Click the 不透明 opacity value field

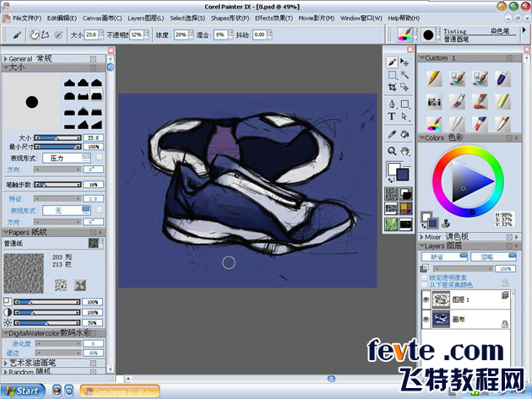(137, 35)
